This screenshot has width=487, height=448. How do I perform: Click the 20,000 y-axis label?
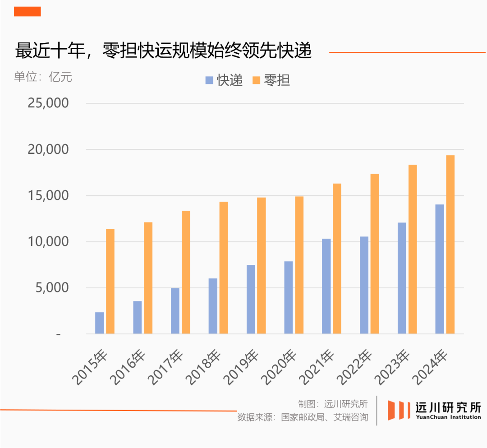[48, 149]
